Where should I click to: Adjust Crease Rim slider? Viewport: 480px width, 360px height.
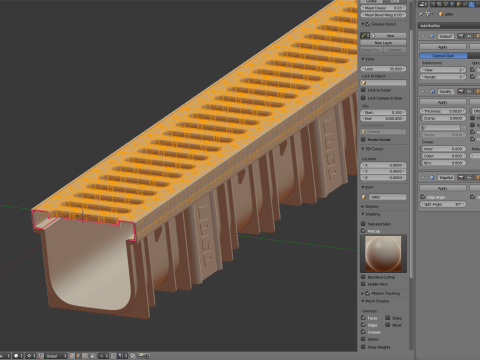tap(443, 163)
